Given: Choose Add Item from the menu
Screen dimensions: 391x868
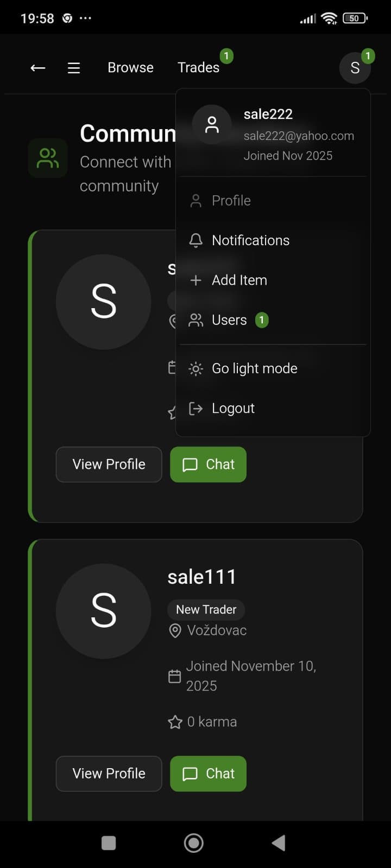Looking at the screenshot, I should [239, 280].
